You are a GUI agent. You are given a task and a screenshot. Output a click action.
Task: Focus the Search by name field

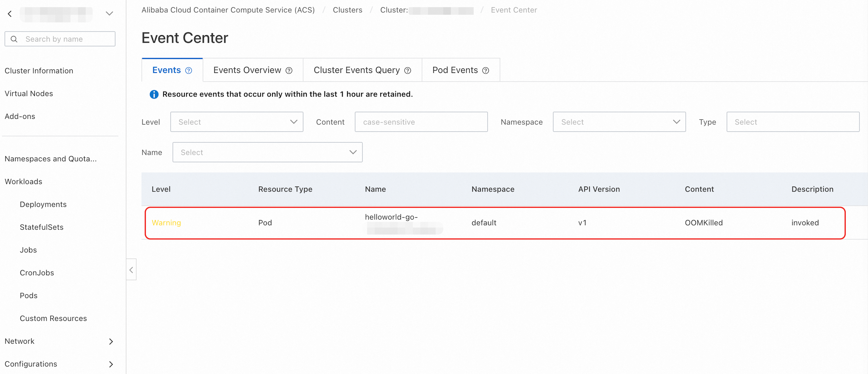point(60,39)
